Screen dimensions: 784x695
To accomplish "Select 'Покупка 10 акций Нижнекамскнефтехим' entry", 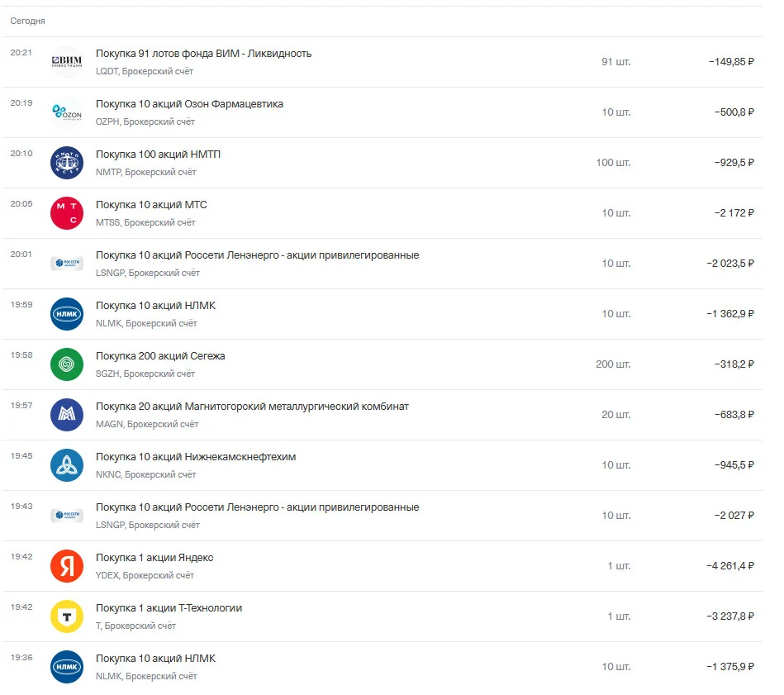I will point(196,457).
